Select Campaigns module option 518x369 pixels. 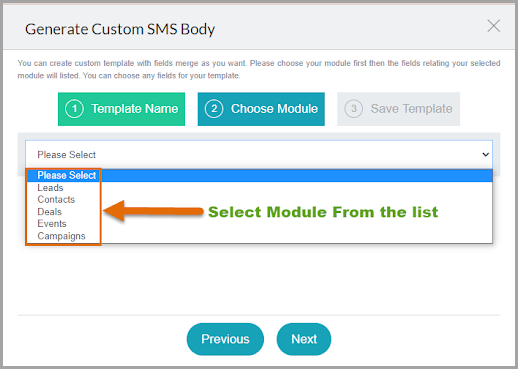pos(61,236)
